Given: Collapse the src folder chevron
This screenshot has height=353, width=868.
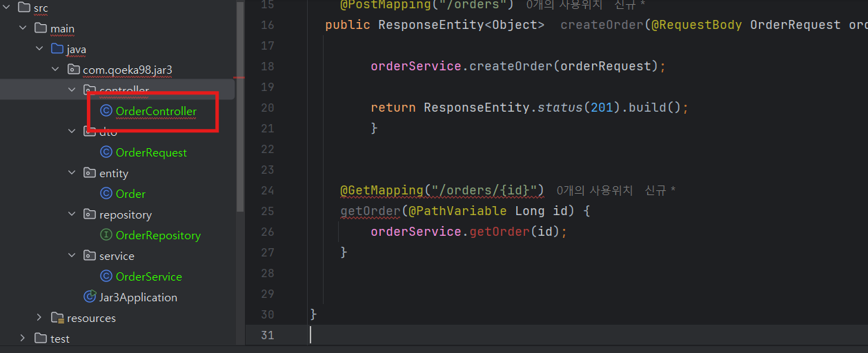Looking at the screenshot, I should (x=7, y=8).
